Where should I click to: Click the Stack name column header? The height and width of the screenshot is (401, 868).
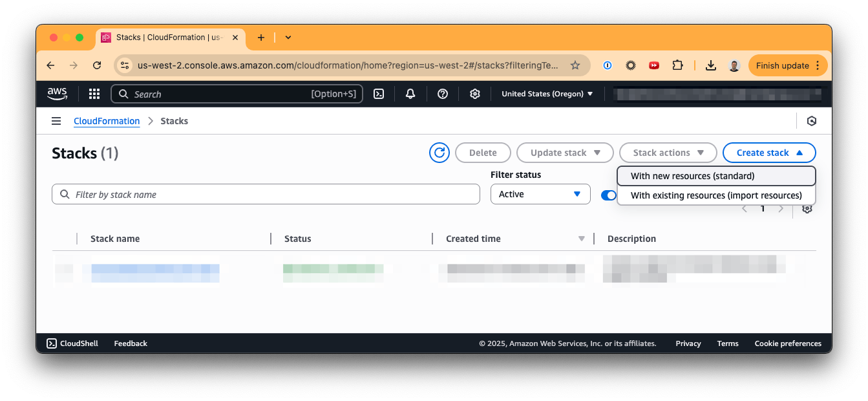(x=115, y=239)
